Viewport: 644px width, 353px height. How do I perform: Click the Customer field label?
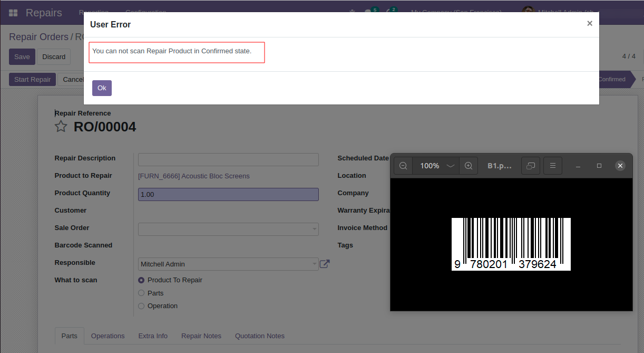tap(71, 211)
